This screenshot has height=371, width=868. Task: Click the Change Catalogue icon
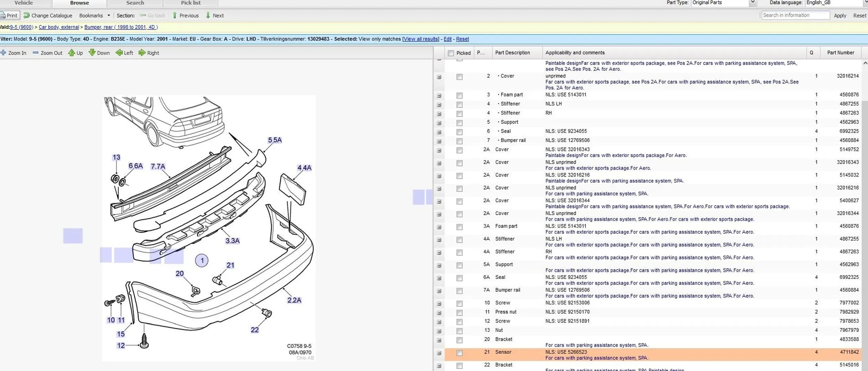pyautogui.click(x=26, y=15)
